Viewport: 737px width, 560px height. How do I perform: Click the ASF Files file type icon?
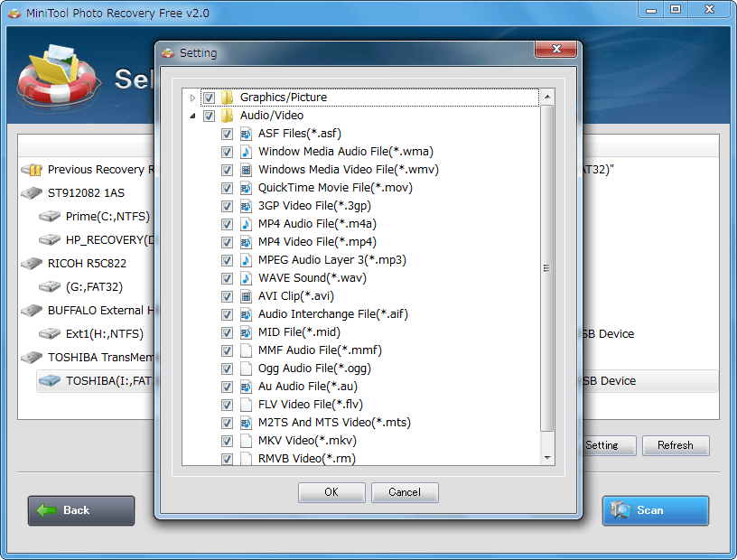pos(246,134)
